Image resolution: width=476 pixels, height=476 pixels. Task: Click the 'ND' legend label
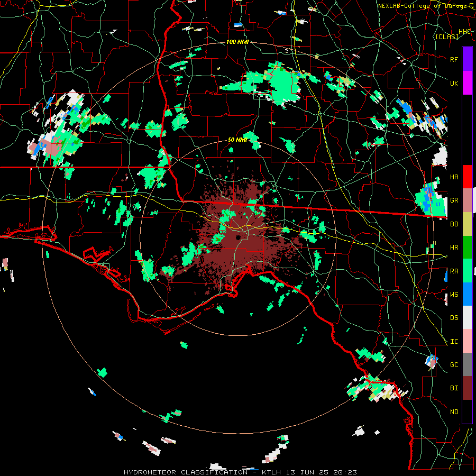coord(454,412)
